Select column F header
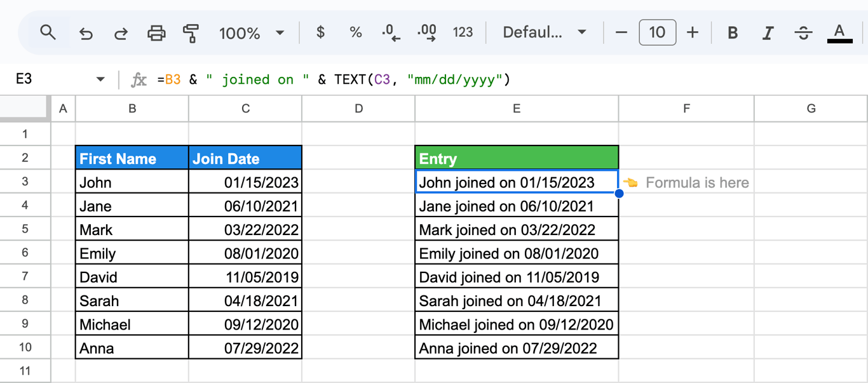The width and height of the screenshot is (868, 383). point(686,109)
